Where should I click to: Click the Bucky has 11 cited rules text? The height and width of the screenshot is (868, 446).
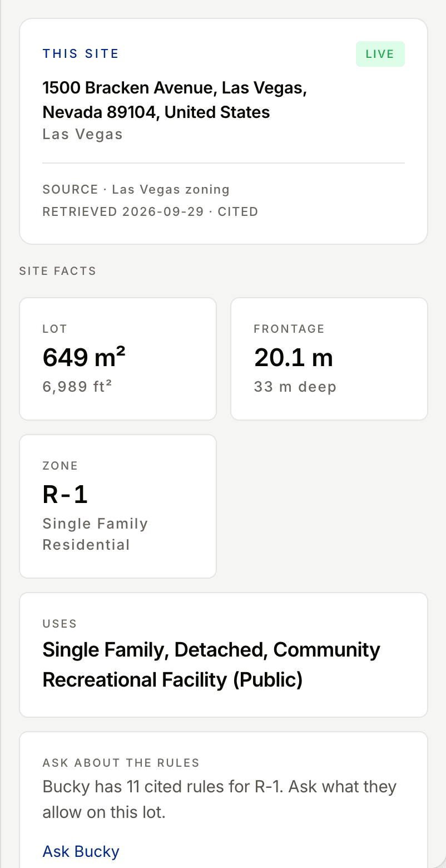(220, 800)
